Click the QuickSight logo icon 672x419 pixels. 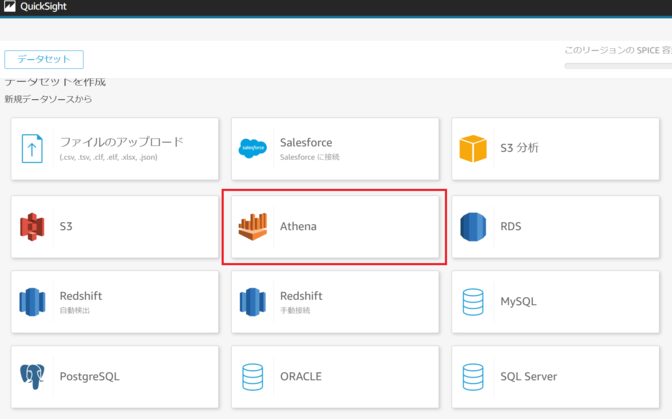point(10,7)
